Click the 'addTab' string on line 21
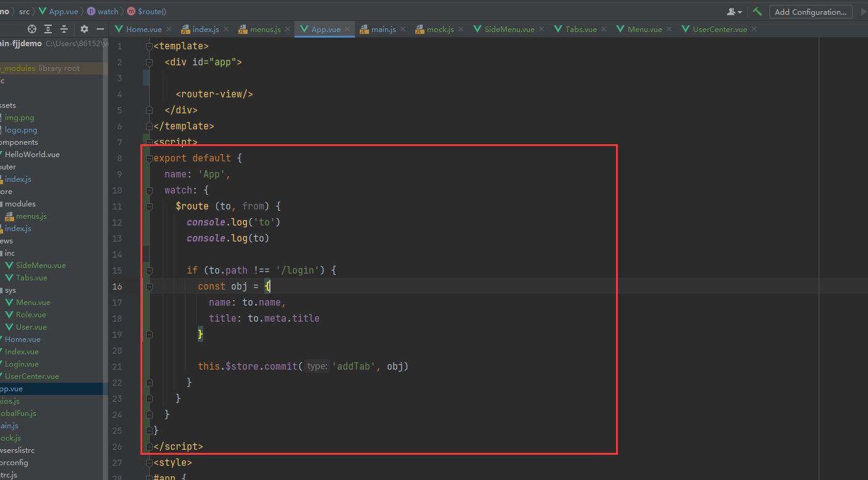 coord(354,367)
